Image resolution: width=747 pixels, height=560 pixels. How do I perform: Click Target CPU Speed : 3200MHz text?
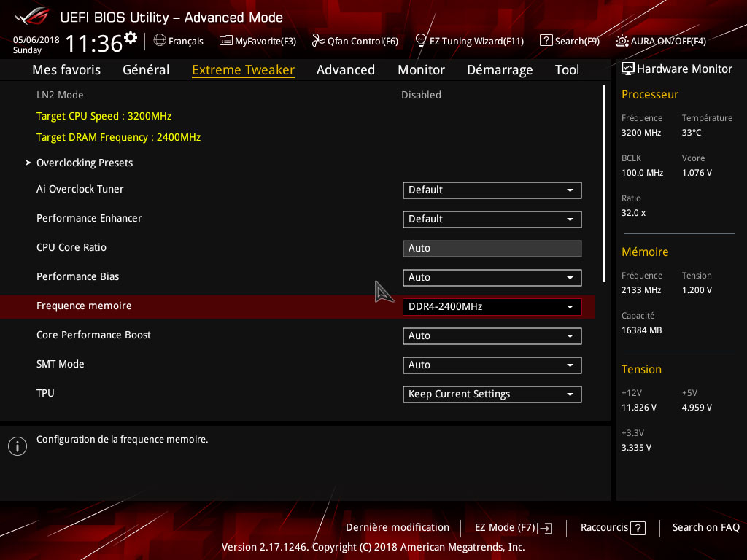click(104, 116)
